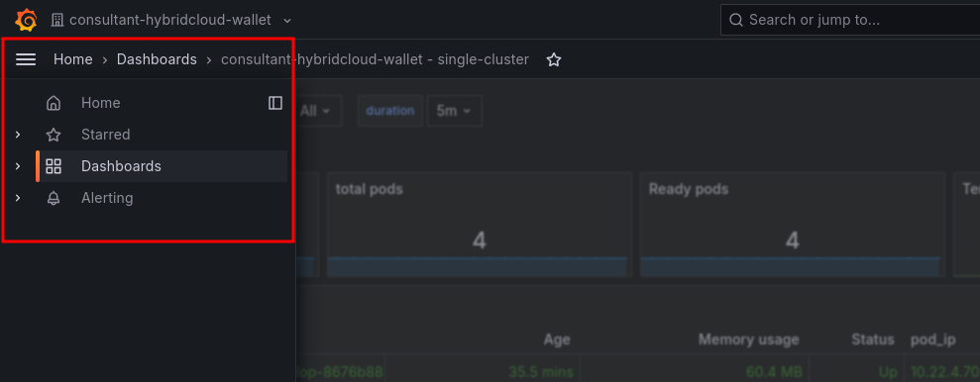Click the total pods panel title
The height and width of the screenshot is (382, 980).
[x=370, y=189]
